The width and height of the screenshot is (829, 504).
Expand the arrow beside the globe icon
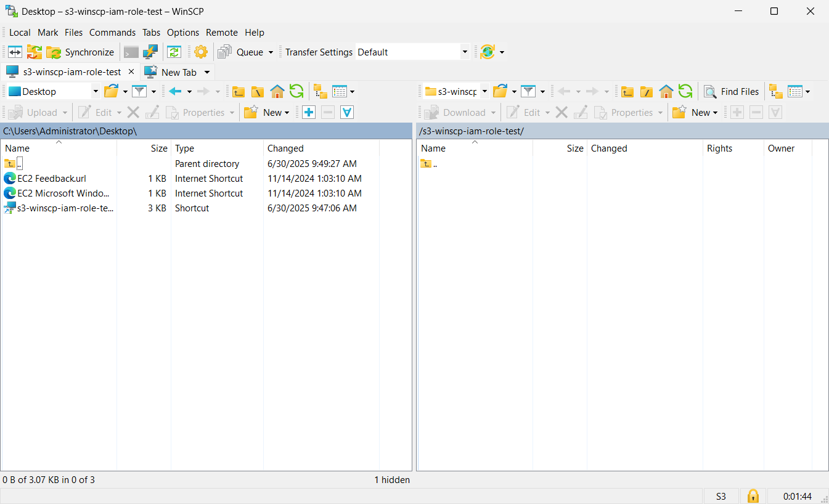(x=502, y=52)
